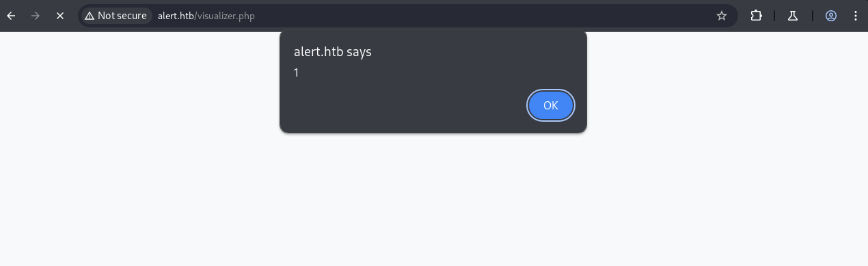This screenshot has width=868, height=266.
Task: Click the greyed forward navigation arrow
Action: click(36, 15)
